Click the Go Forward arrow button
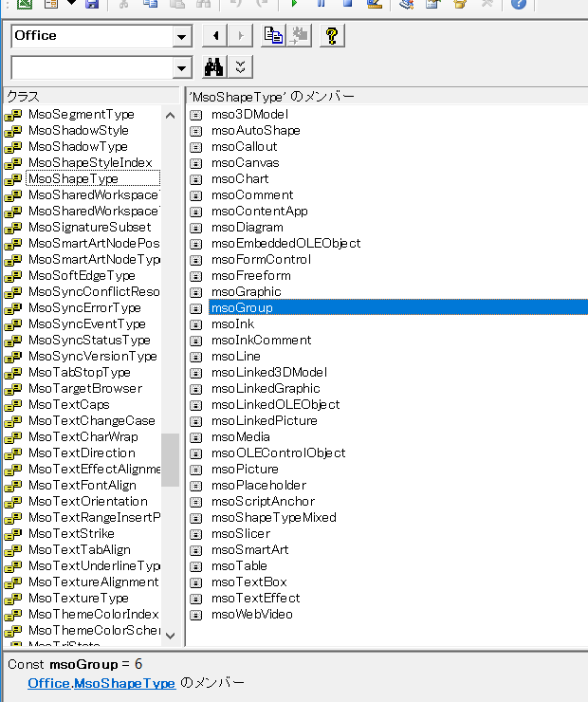588x702 pixels. (240, 36)
